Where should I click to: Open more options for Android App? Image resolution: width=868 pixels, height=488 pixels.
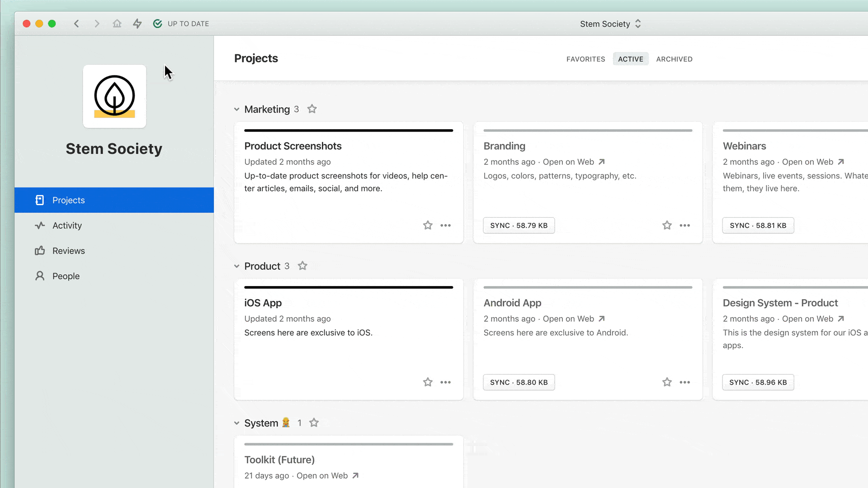(x=685, y=382)
